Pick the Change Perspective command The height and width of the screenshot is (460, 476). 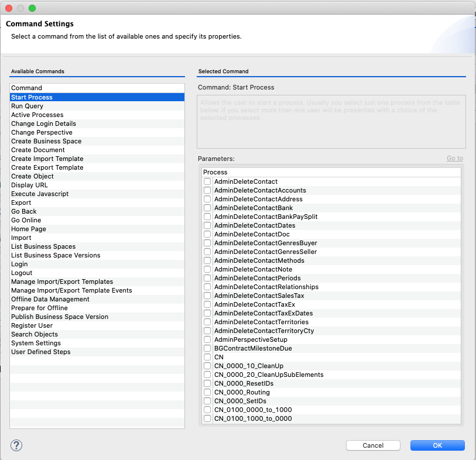click(x=97, y=133)
